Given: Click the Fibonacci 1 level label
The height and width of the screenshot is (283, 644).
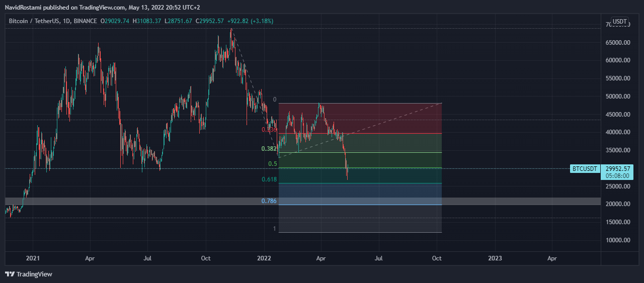Looking at the screenshot, I should pos(275,229).
